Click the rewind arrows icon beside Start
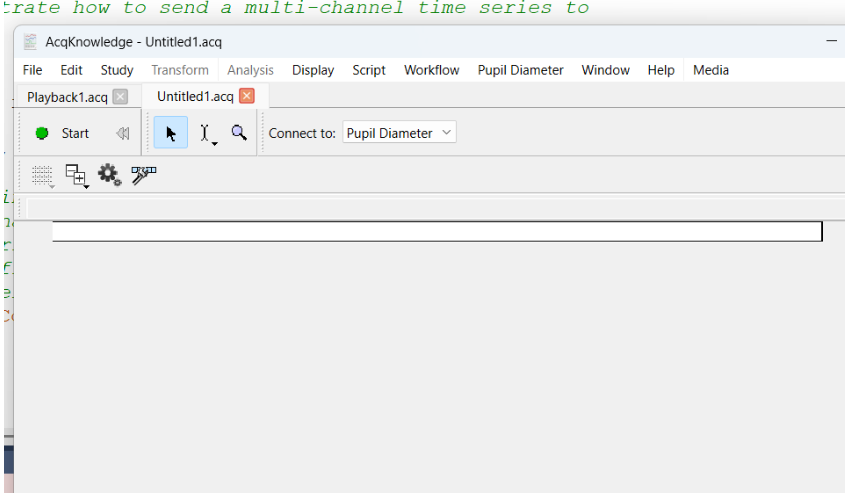The height and width of the screenshot is (493, 845). click(122, 133)
